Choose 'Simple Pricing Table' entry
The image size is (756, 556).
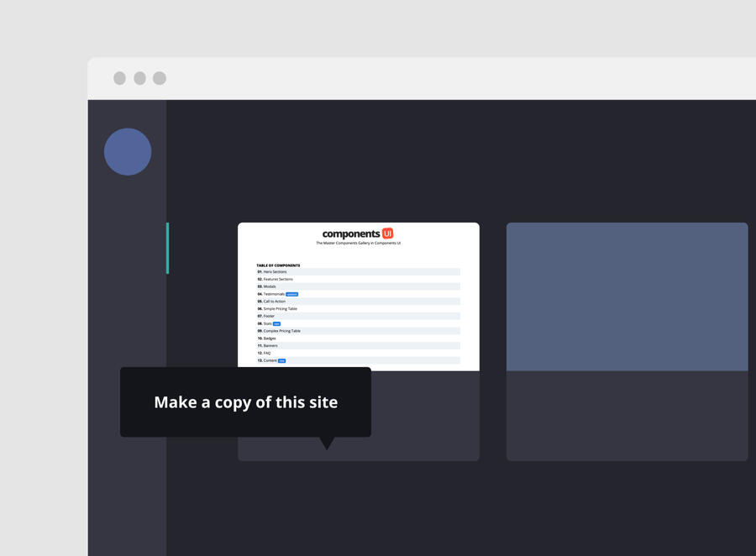pyautogui.click(x=280, y=309)
